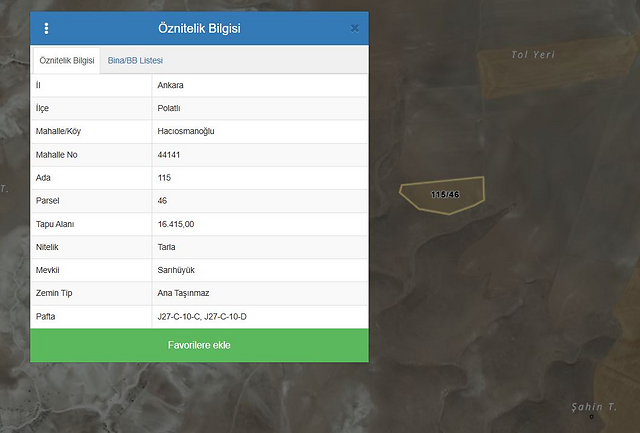Select parcel 115/46 on the map
640x433 pixels.
click(x=443, y=193)
